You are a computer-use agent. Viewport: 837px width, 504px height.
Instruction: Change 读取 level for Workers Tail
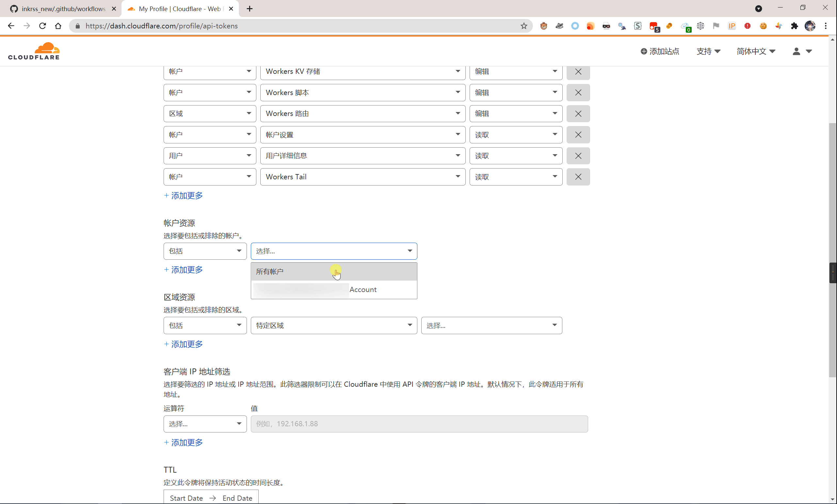coord(516,177)
